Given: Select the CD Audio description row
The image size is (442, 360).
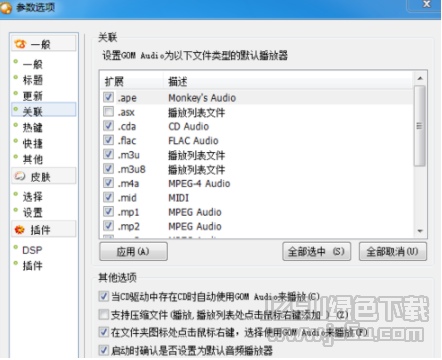Looking at the screenshot, I should pyautogui.click(x=189, y=126).
